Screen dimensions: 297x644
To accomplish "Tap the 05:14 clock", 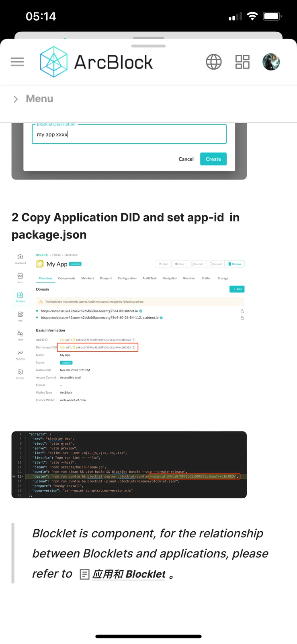I will (x=41, y=17).
